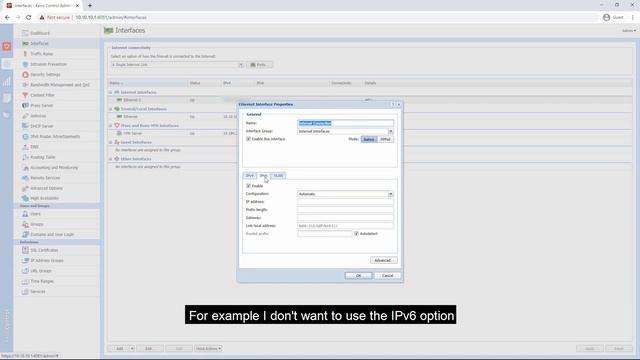640x360 pixels.
Task: Select the Interfaces browser tab
Action: [42, 6]
